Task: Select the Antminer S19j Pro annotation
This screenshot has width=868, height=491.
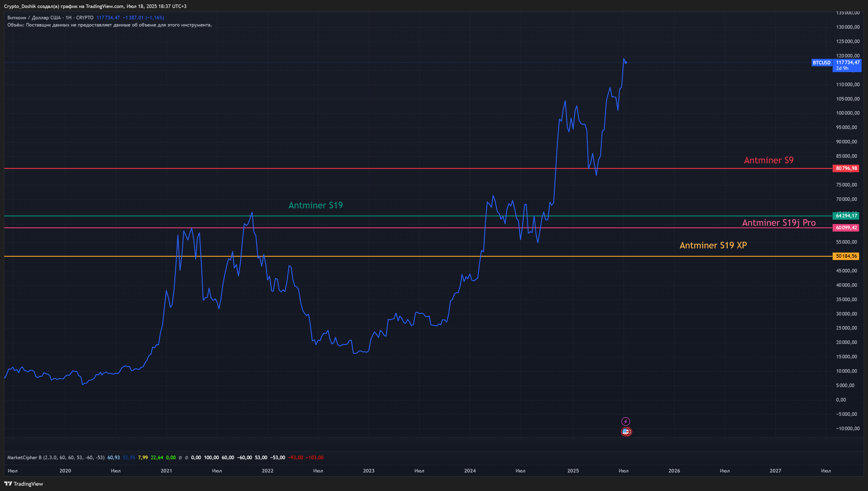Action: coord(779,223)
